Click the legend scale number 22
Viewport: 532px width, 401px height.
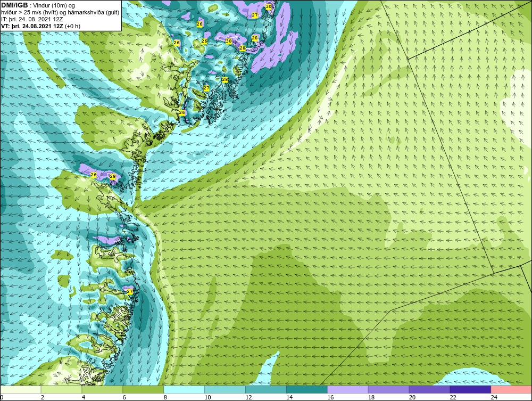[x=453, y=397]
